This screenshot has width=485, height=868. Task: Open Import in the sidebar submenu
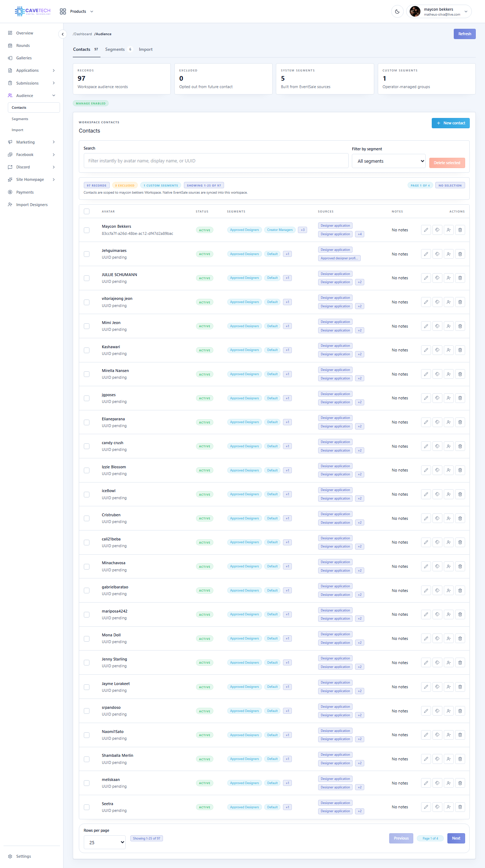click(x=17, y=130)
